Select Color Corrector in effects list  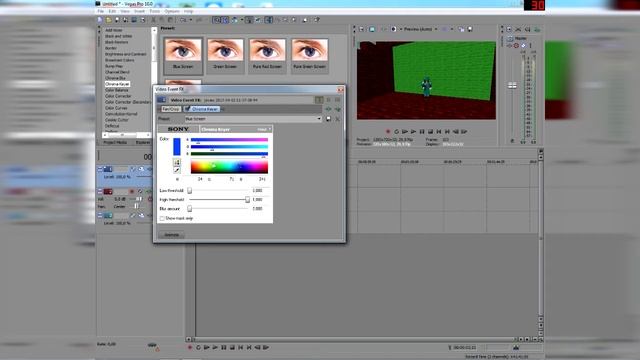[x=118, y=96]
